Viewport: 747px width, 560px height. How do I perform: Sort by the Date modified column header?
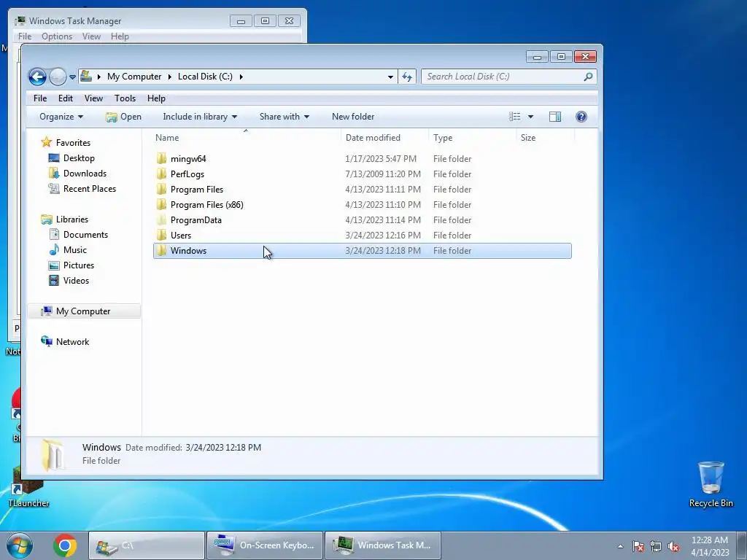[385, 138]
